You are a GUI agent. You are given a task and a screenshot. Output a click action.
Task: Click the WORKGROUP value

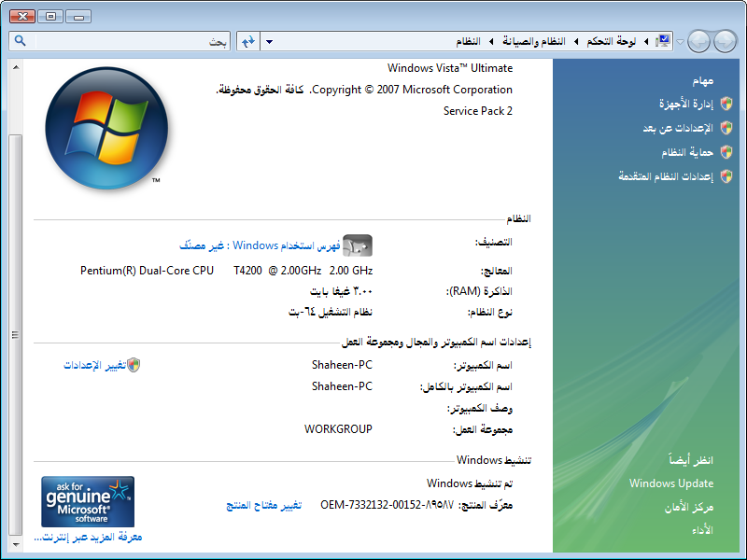tap(338, 429)
